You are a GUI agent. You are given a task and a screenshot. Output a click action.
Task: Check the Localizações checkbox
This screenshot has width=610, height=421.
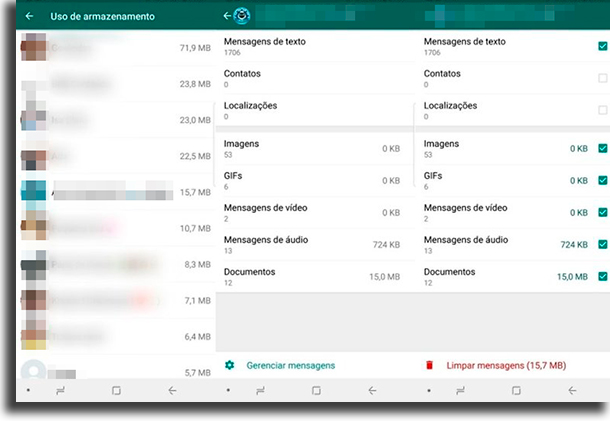[603, 110]
